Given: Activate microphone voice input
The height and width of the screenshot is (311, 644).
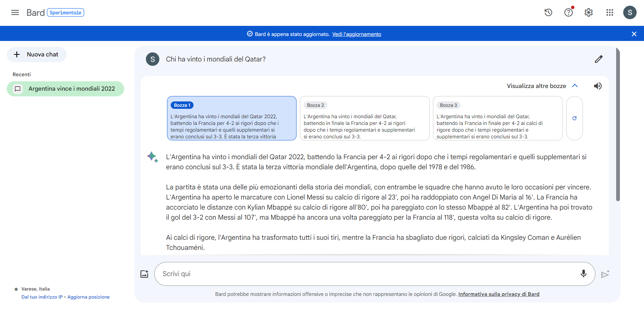Looking at the screenshot, I should point(583,274).
